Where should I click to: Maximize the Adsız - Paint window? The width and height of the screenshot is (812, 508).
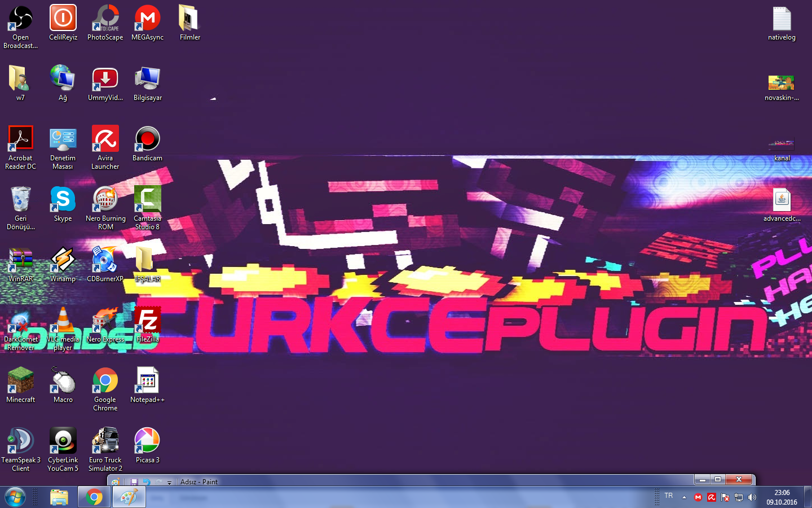pos(718,480)
